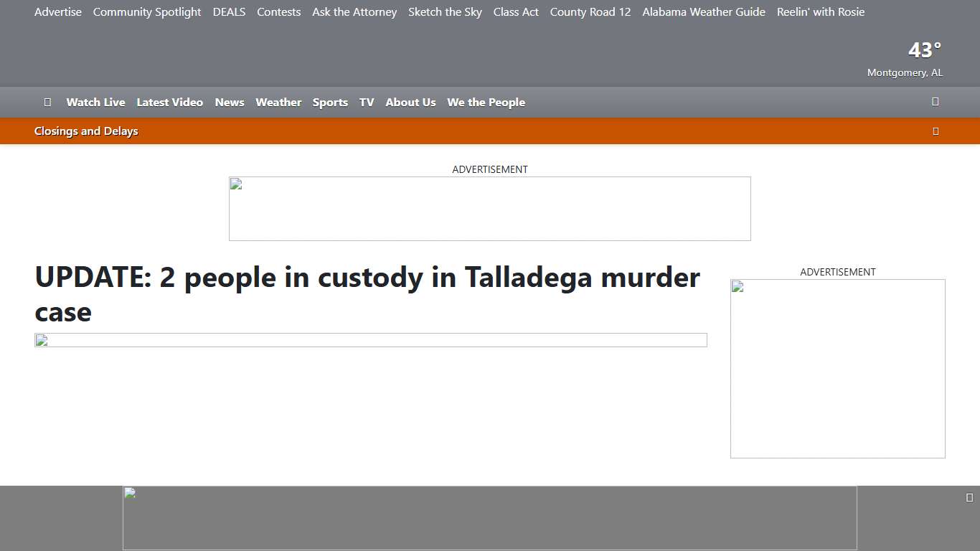Switch to the TV section
980x551 pixels.
coord(366,102)
